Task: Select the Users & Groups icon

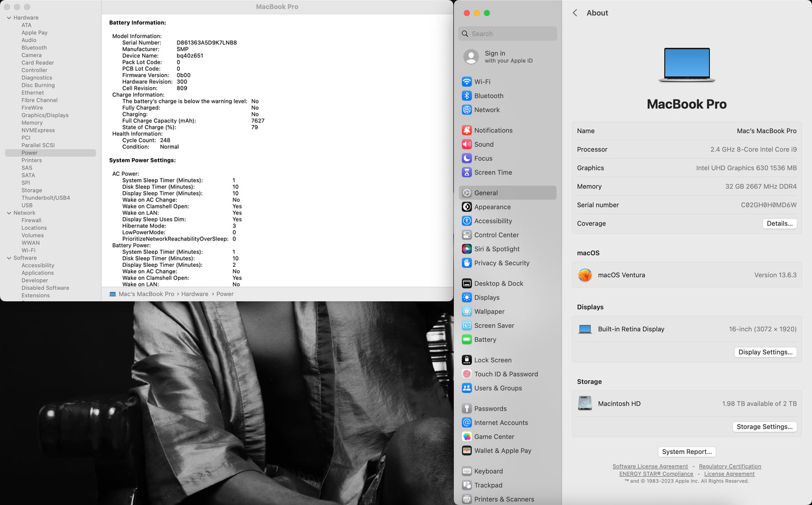Action: coord(466,388)
